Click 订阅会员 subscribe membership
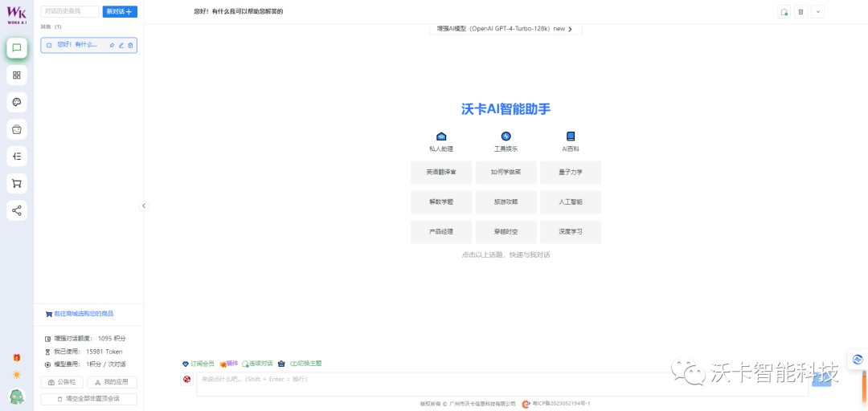The height and width of the screenshot is (411, 868). [x=199, y=364]
